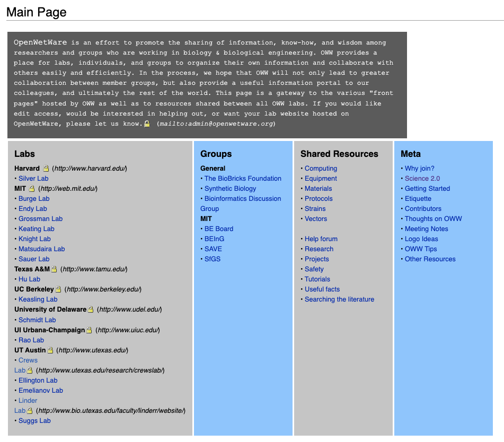
Task: Click the lock icon next to MIT
Action: click(x=31, y=188)
